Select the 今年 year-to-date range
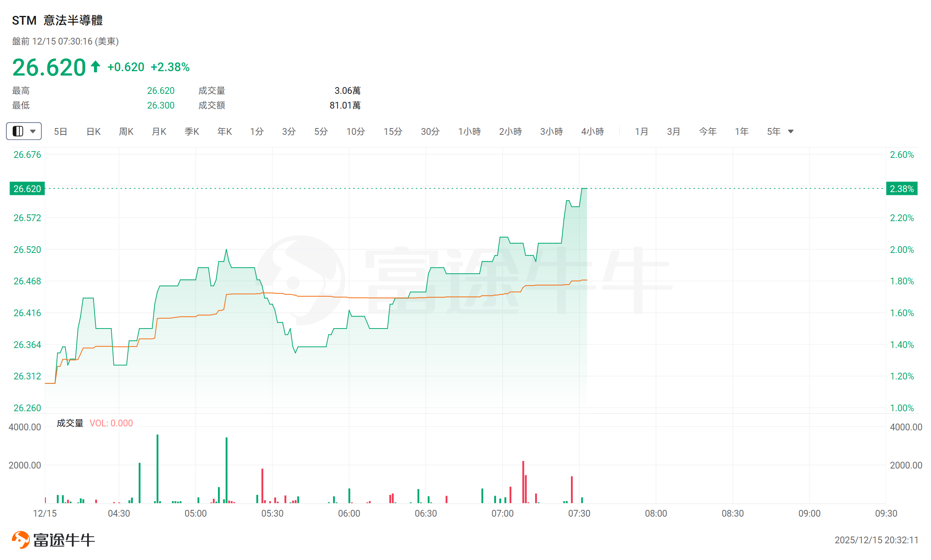 [x=708, y=132]
